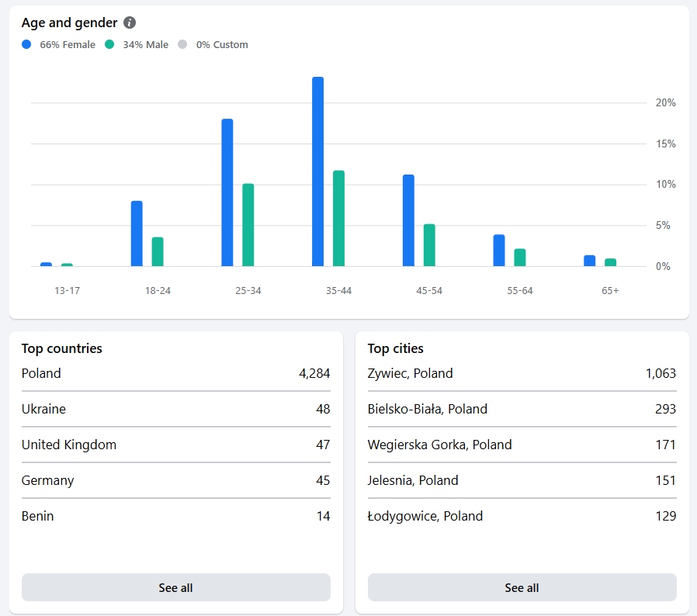Click the green Male legend dot
The height and width of the screenshot is (616, 697).
coord(109,45)
